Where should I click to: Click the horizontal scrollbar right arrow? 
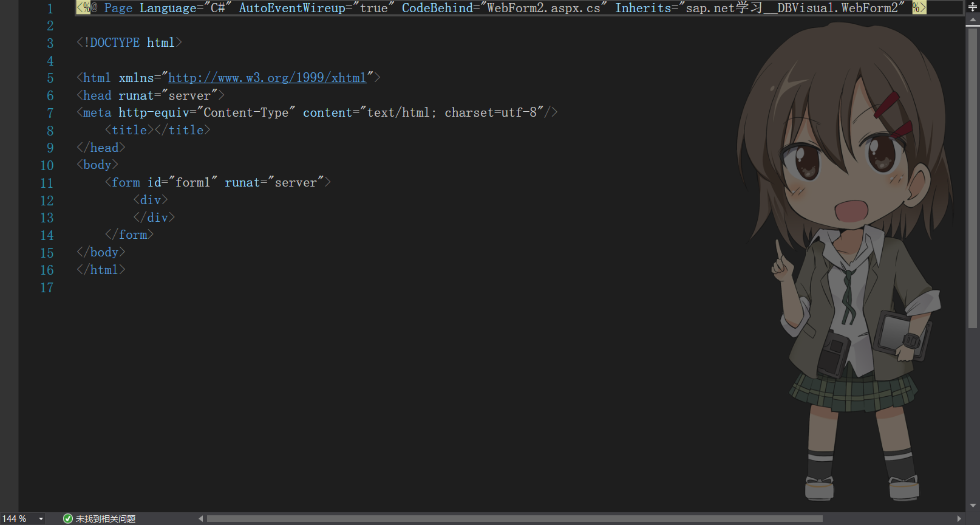click(959, 518)
